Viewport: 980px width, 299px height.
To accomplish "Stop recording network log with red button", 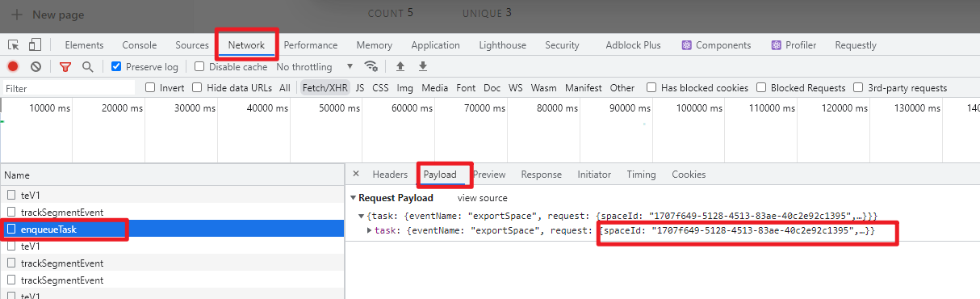I will point(13,67).
